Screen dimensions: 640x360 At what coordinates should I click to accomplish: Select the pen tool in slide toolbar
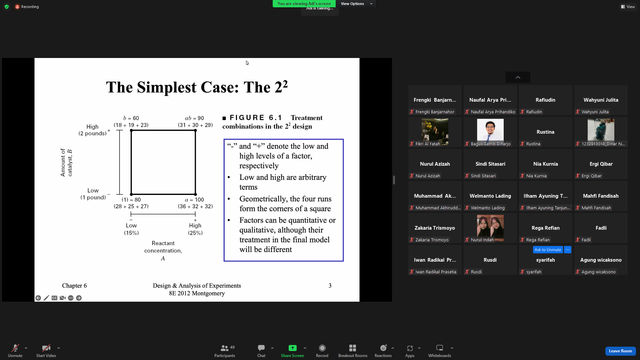[x=46, y=298]
